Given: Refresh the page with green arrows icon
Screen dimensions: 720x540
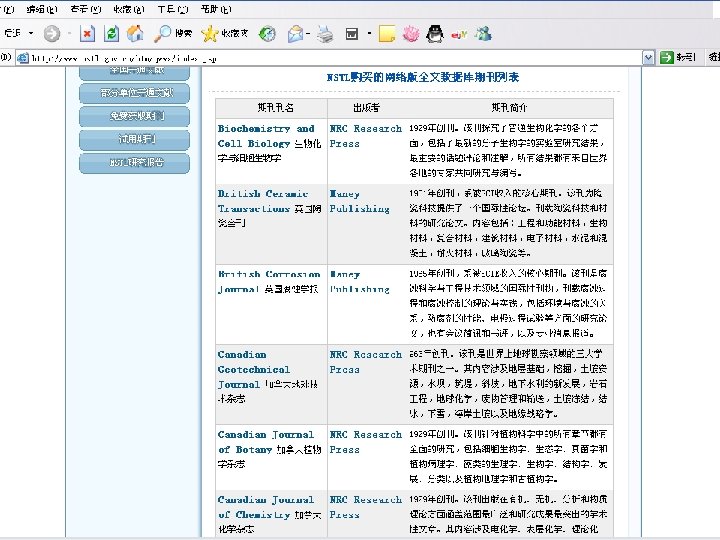Looking at the screenshot, I should [x=111, y=34].
